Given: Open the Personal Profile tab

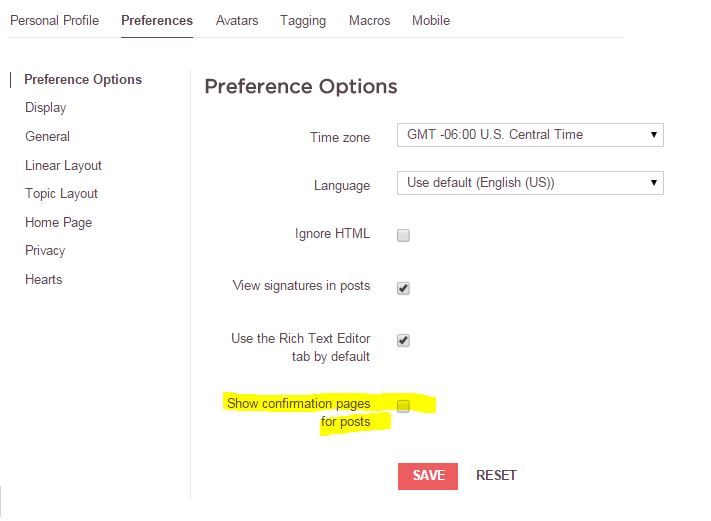Looking at the screenshot, I should [x=54, y=20].
